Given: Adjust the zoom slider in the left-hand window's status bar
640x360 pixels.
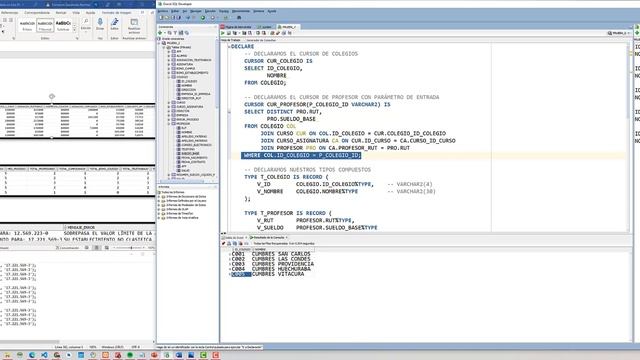Looking at the screenshot, I should (x=131, y=248).
